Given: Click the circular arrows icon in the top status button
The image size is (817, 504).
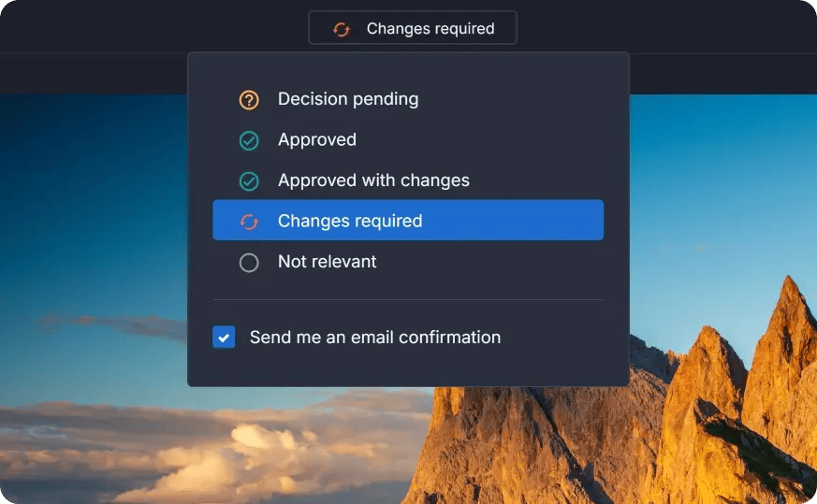Looking at the screenshot, I should click(342, 29).
